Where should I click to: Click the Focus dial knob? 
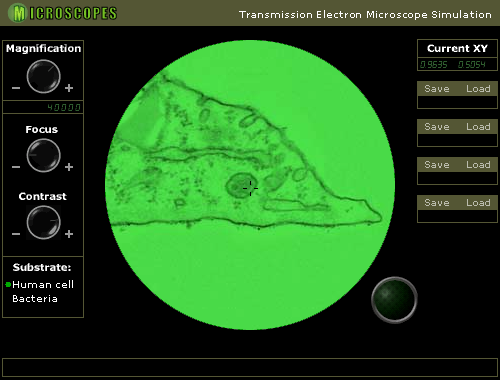coord(43,155)
